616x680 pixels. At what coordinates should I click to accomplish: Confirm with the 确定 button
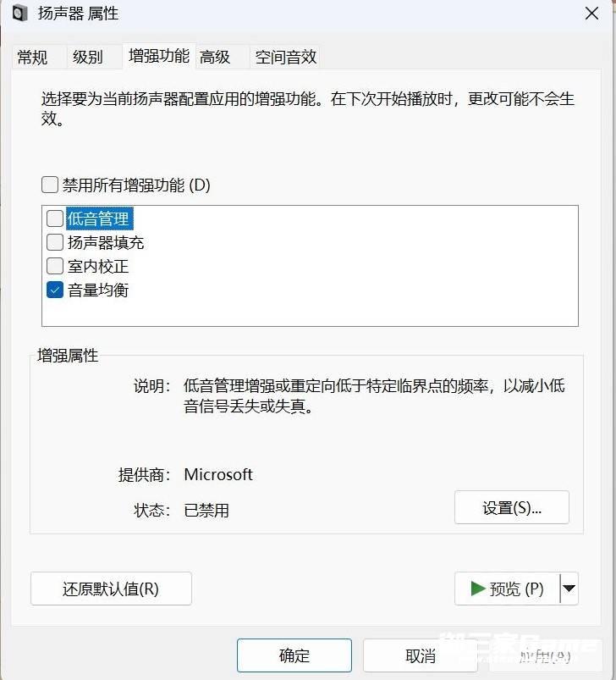(x=294, y=655)
